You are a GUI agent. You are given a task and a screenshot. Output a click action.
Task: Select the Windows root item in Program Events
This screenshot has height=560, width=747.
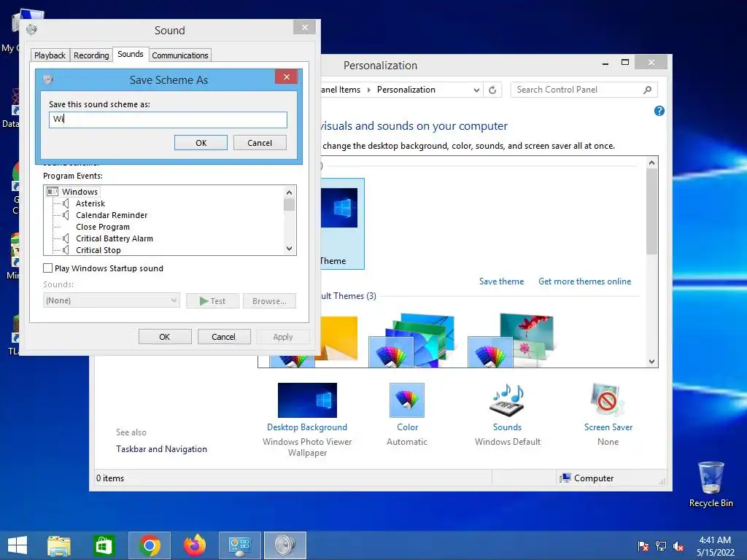pyautogui.click(x=80, y=192)
